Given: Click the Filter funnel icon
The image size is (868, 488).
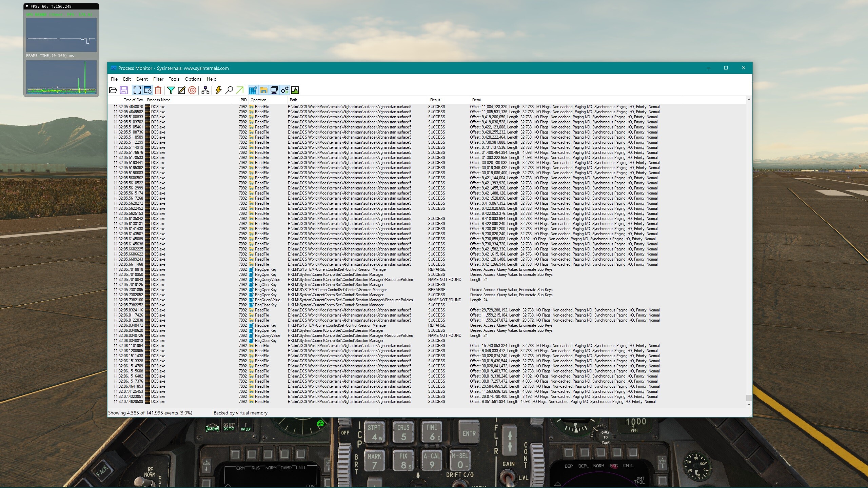Looking at the screenshot, I should coord(171,90).
